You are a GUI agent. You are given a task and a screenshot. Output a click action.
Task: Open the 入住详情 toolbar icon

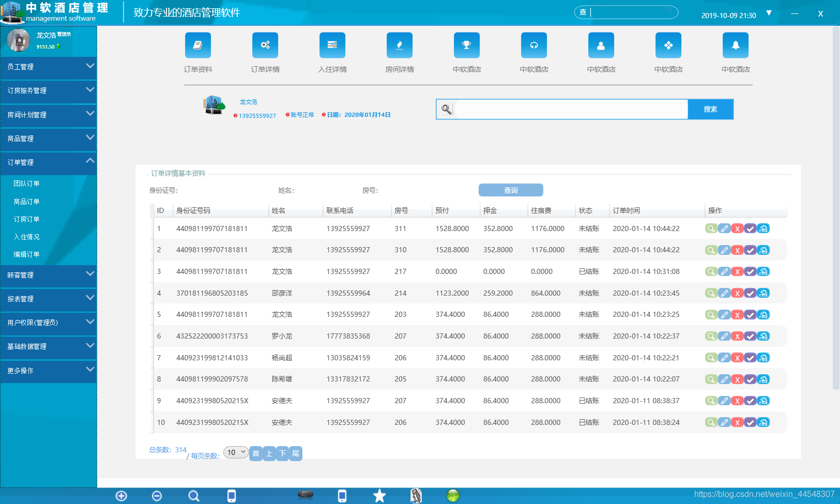pos(332,45)
